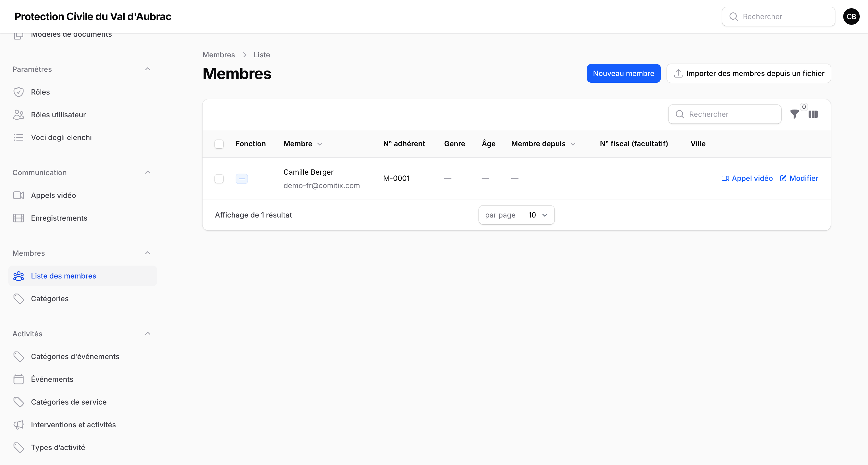This screenshot has width=868, height=465.
Task: Sort by the Membre column
Action: [303, 144]
